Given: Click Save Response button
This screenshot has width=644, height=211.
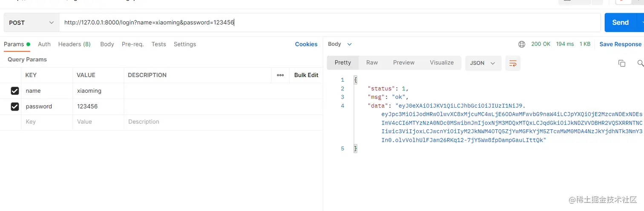Looking at the screenshot, I should pos(620,44).
